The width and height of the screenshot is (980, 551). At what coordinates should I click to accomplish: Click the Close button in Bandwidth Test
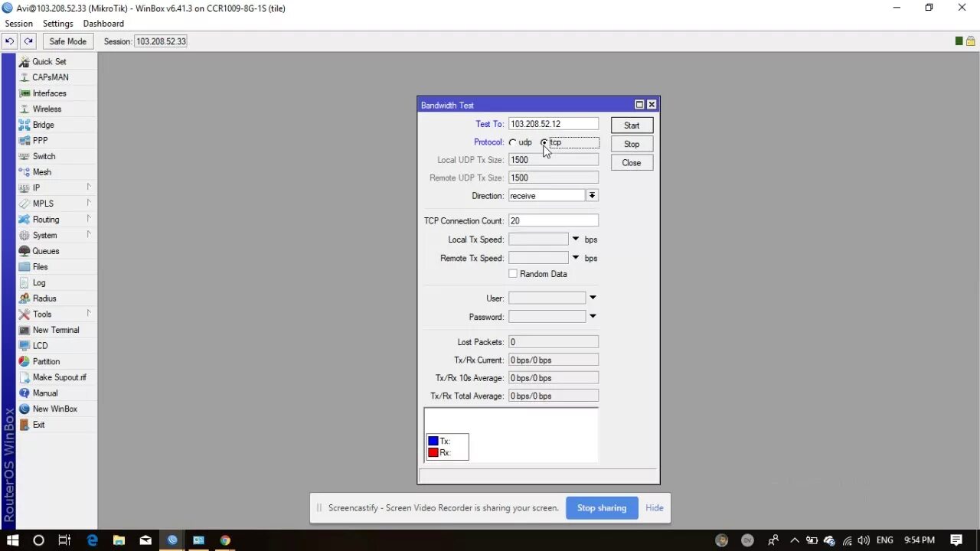coord(632,163)
